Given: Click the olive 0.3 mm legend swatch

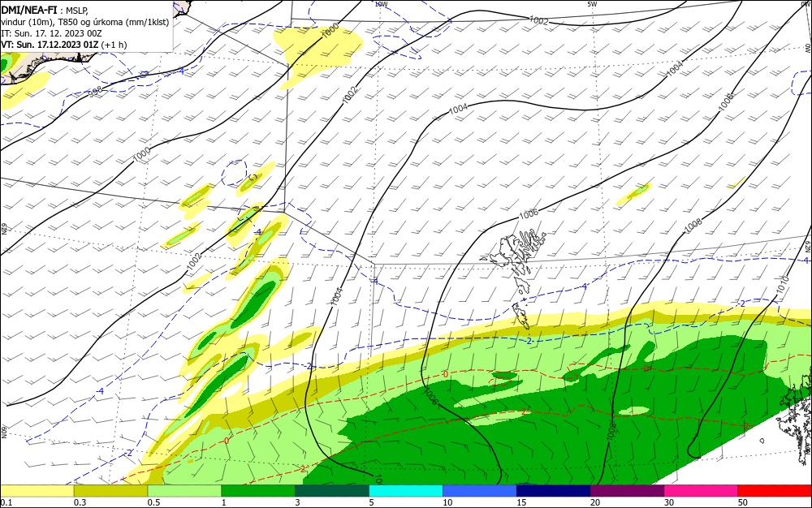Looking at the screenshot, I should point(110,491).
